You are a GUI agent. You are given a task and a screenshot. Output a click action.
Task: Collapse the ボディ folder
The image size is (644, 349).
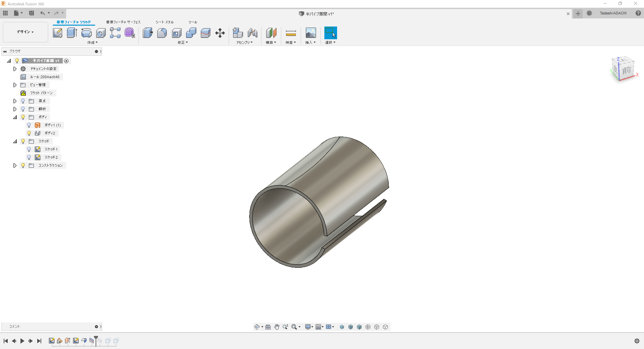15,117
